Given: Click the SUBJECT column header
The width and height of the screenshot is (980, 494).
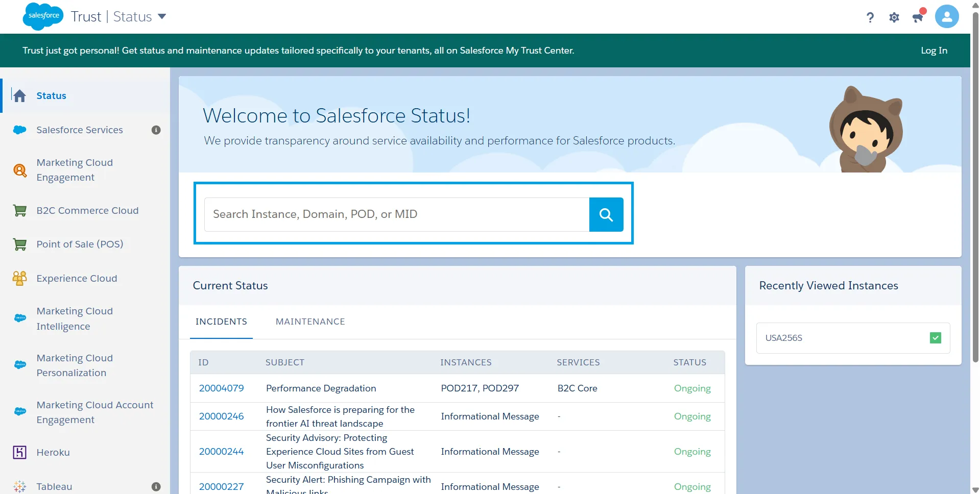Looking at the screenshot, I should click(285, 362).
